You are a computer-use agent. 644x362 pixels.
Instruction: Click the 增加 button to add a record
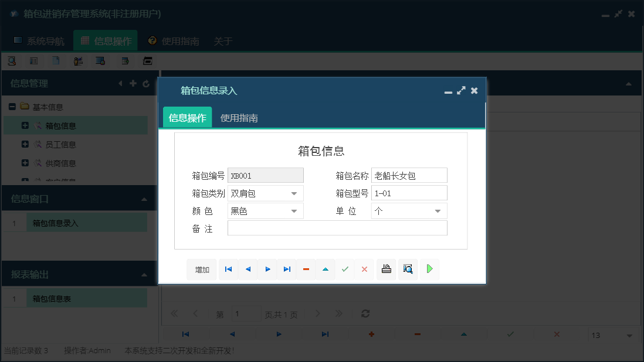pyautogui.click(x=202, y=269)
